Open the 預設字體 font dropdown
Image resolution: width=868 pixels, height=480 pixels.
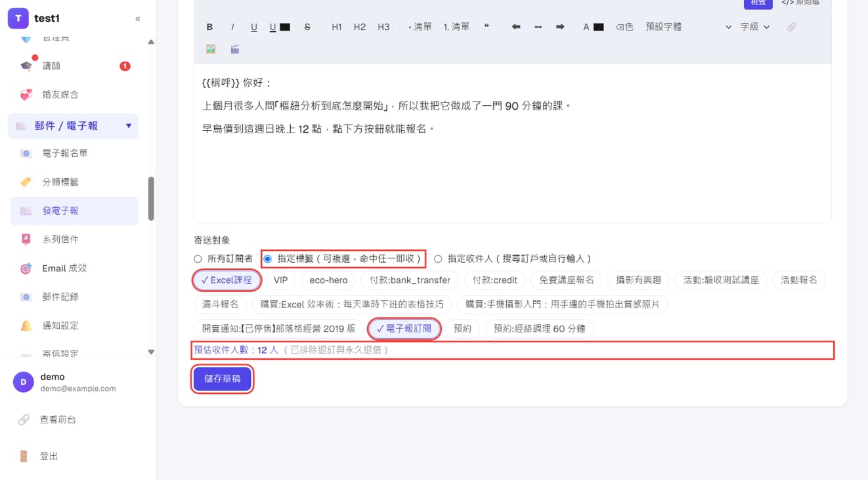(688, 27)
